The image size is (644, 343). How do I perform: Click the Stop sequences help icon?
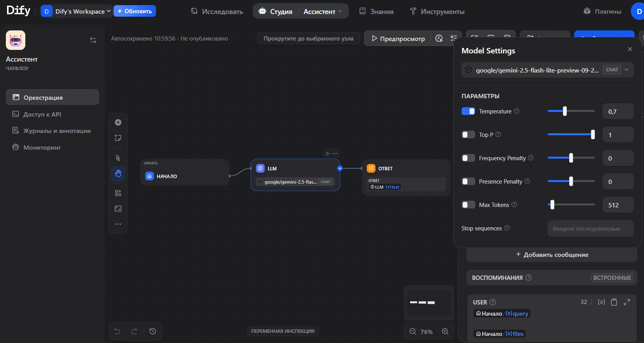point(507,228)
